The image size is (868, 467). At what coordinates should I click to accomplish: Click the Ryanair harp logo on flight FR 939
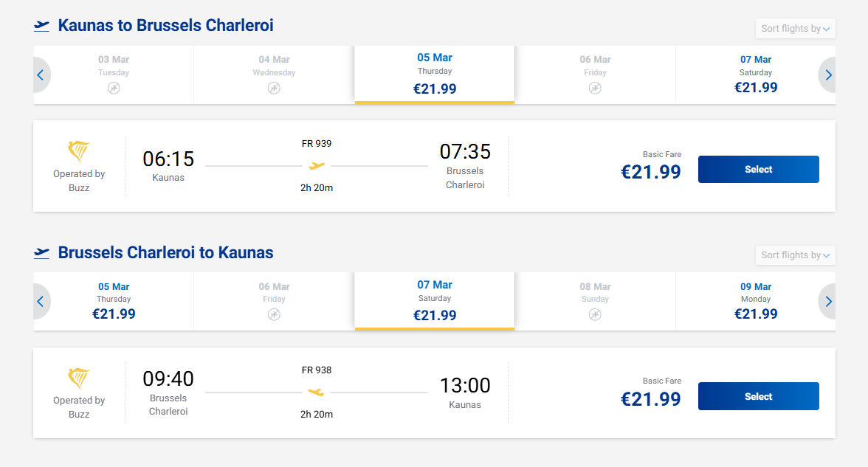79,152
